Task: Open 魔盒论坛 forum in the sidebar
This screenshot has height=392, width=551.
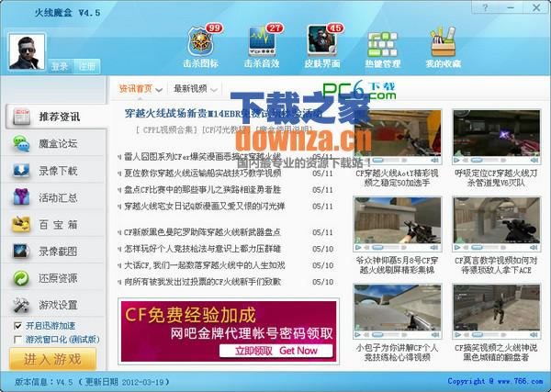Action: 56,144
